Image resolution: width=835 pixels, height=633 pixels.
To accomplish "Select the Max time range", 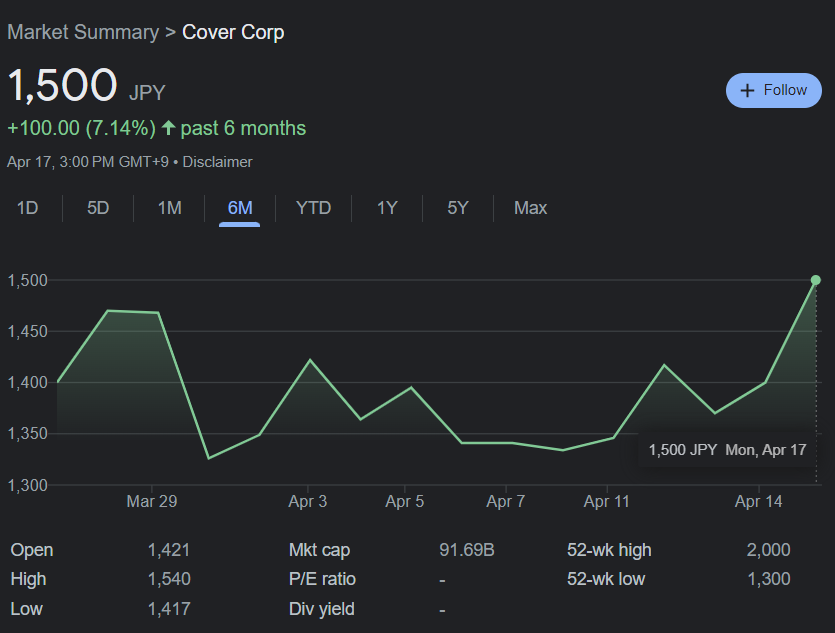I will 530,208.
